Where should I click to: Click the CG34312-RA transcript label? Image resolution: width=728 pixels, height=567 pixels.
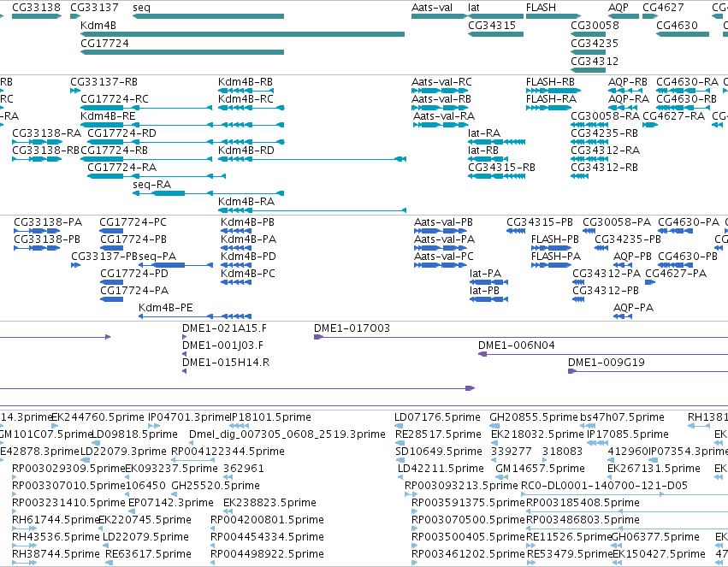click(x=605, y=151)
